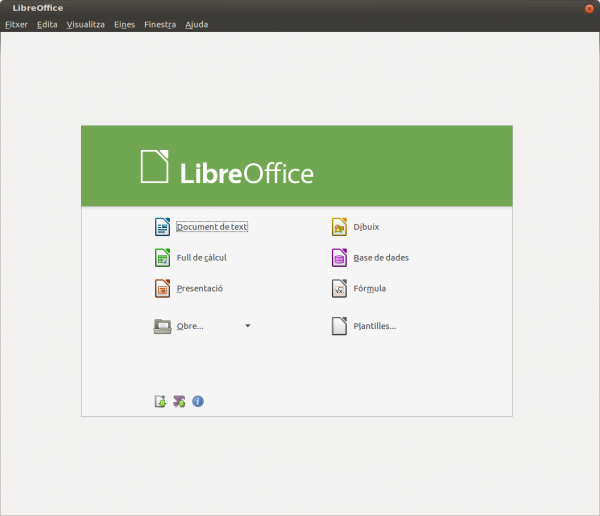Open the Edita menu
The image size is (600, 516).
pos(47,24)
